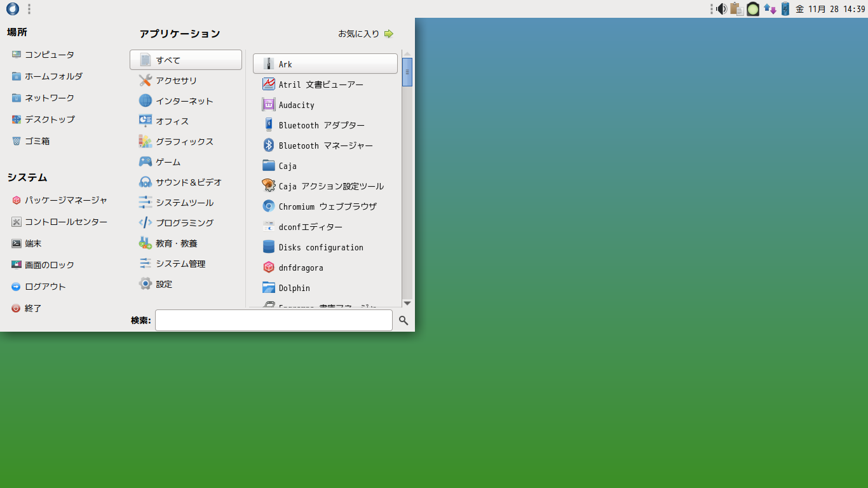Screen dimensions: 868x488
Task: Click the scrollbar down arrow
Action: click(x=407, y=303)
